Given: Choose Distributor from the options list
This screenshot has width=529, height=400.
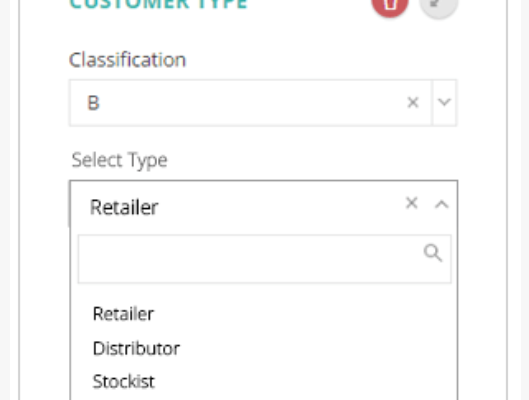Looking at the screenshot, I should click(x=136, y=348).
